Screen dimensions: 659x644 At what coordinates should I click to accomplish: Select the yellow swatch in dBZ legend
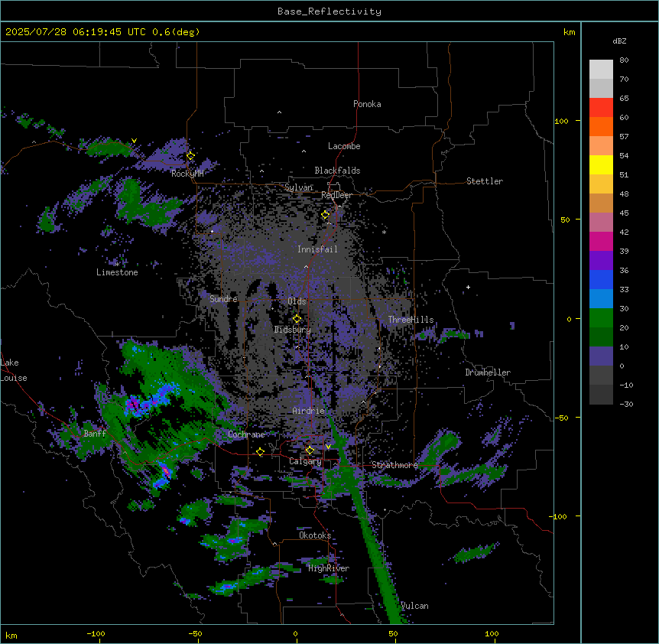601,164
